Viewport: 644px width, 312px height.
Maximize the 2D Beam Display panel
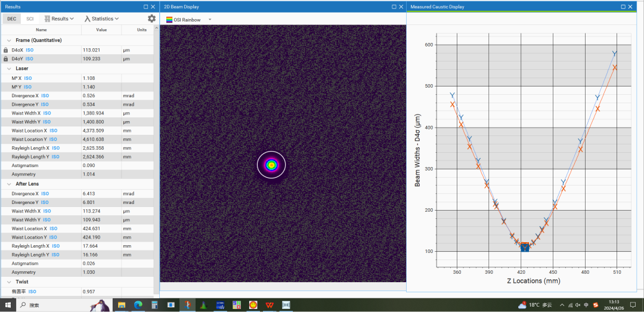click(x=394, y=7)
